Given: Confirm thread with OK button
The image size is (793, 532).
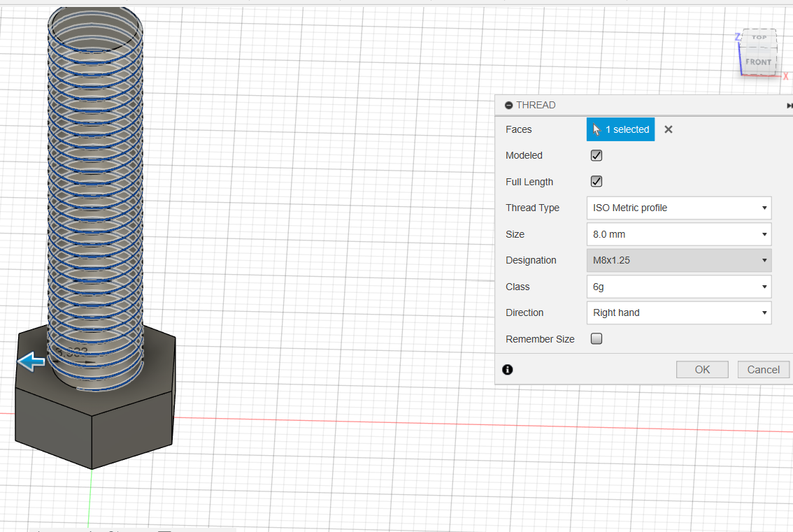Looking at the screenshot, I should (x=702, y=370).
